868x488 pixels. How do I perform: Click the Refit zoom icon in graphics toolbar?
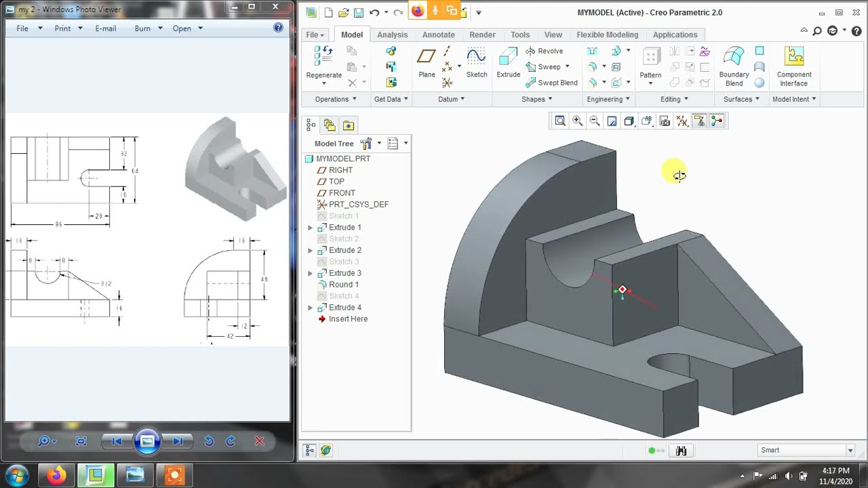(560, 121)
